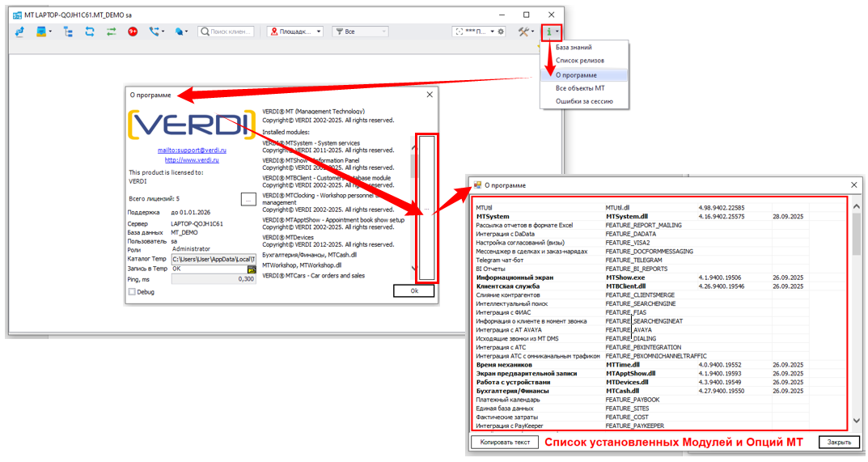This screenshot has width=868, height=462.
Task: Open the wrench and screwdriver tools icon
Action: (523, 32)
